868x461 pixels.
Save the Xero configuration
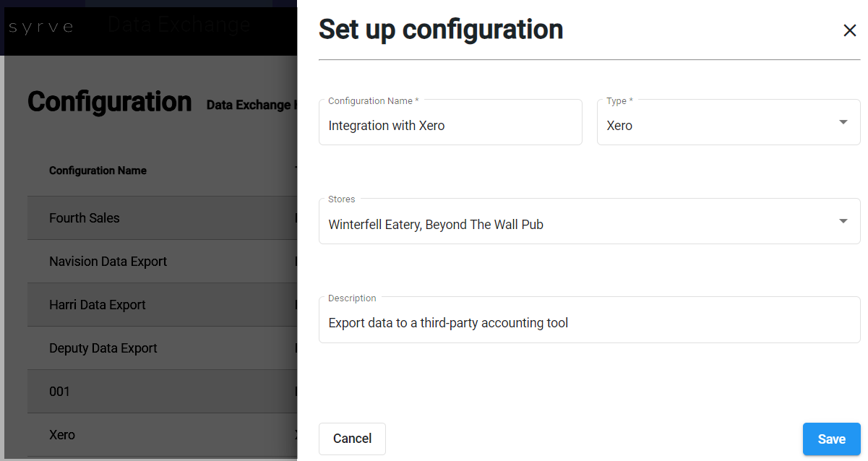click(x=831, y=439)
